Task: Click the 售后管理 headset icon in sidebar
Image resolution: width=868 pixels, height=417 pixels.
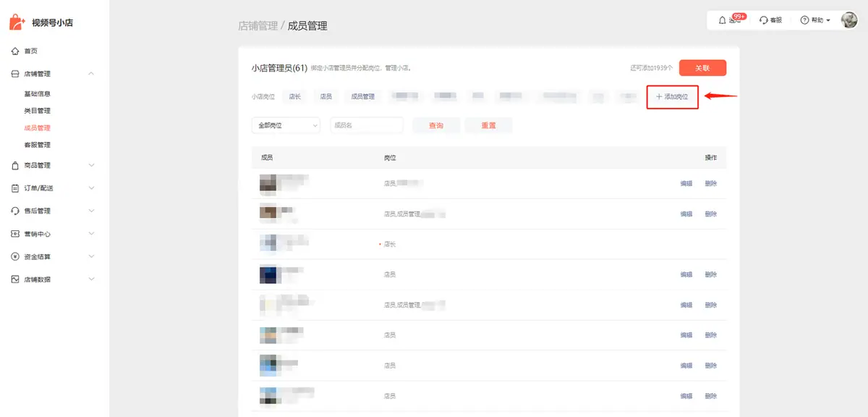Action: pyautogui.click(x=15, y=211)
